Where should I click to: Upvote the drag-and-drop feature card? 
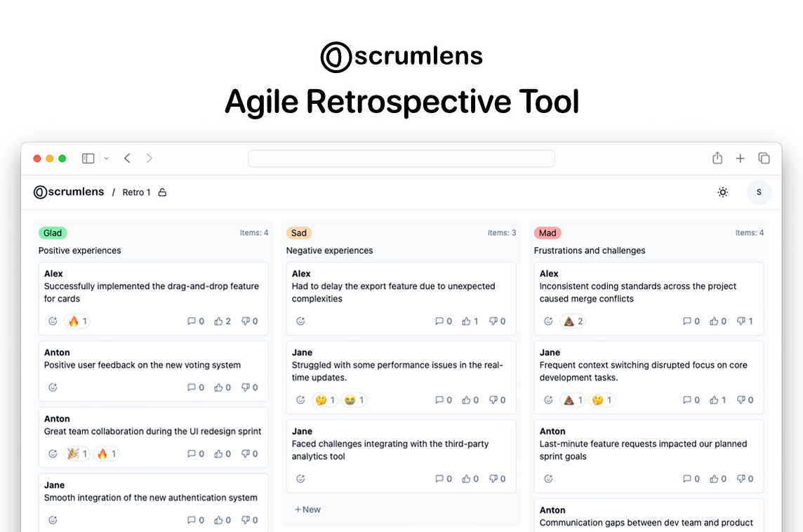[223, 321]
